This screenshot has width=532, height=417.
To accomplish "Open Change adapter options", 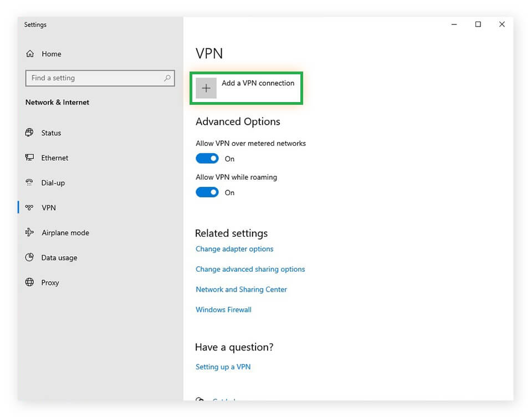I will tap(234, 249).
